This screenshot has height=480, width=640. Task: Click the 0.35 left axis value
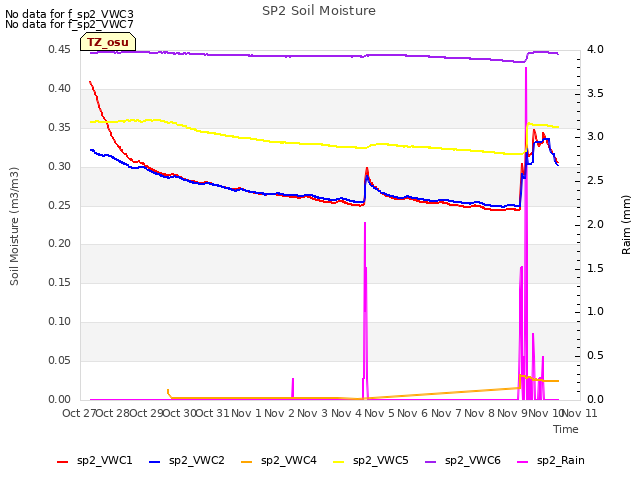pos(60,127)
